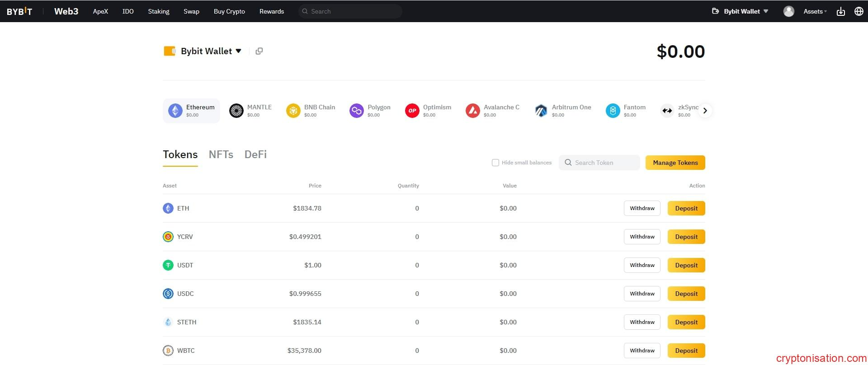Choose the BNB Chain network icon
Image resolution: width=868 pixels, height=365 pixels.
coord(293,111)
